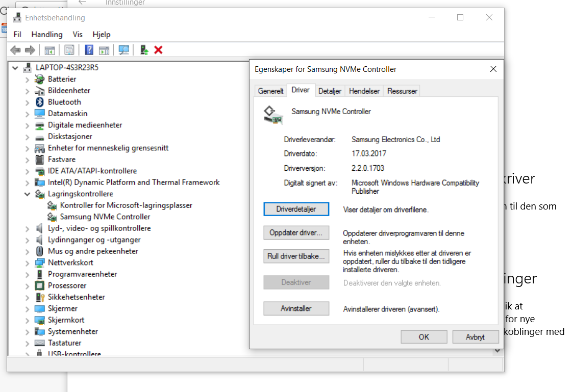Viewport: 573px width, 392px height.
Task: Click the Mus og andre pekeenheter icon
Action: pyautogui.click(x=39, y=251)
